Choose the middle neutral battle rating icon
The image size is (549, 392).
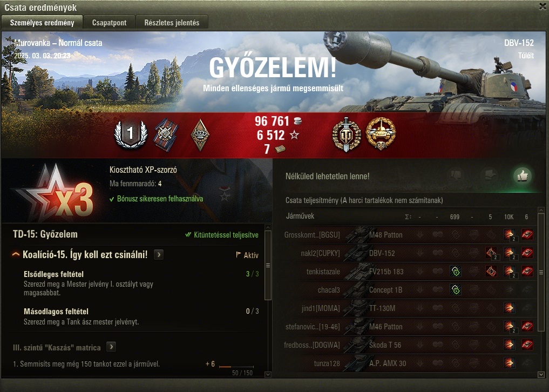tap(489, 175)
